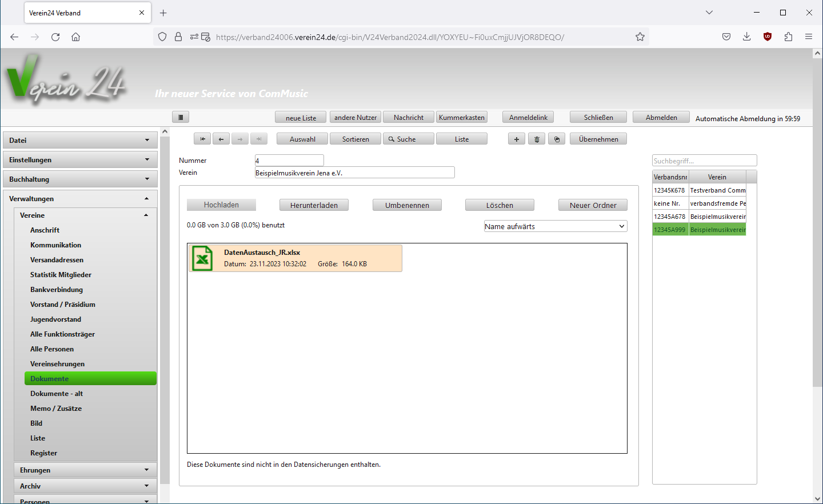
Task: Click into the Verein name field
Action: tap(355, 173)
